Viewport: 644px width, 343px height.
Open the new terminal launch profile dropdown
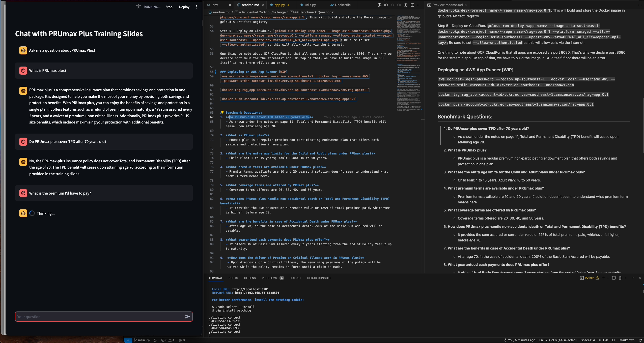608,278
